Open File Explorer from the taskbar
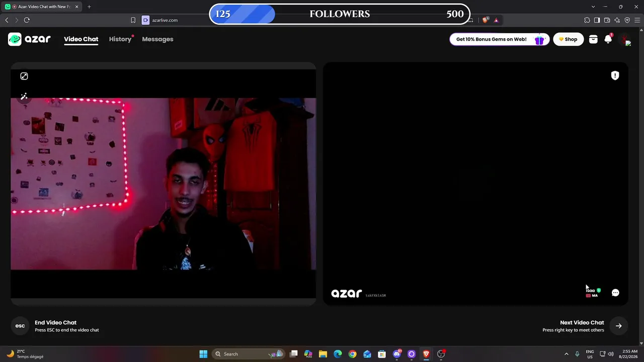This screenshot has height=362, width=644. [323, 354]
